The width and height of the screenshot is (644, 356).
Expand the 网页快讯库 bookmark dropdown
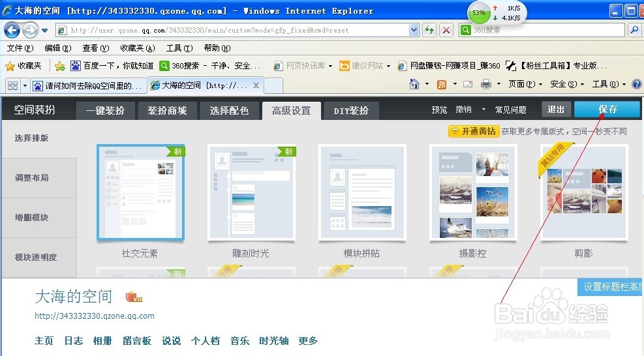(x=330, y=66)
